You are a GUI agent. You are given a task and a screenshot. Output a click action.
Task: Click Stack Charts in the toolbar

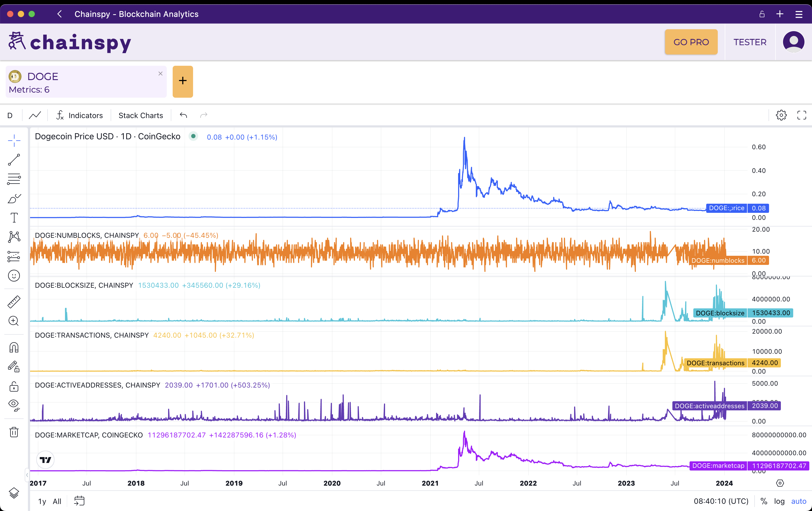pyautogui.click(x=141, y=115)
